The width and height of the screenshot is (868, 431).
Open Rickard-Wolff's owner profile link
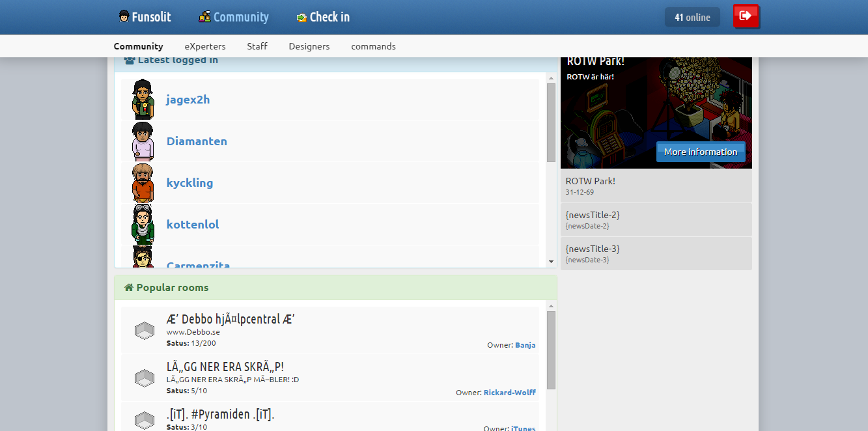[510, 392]
